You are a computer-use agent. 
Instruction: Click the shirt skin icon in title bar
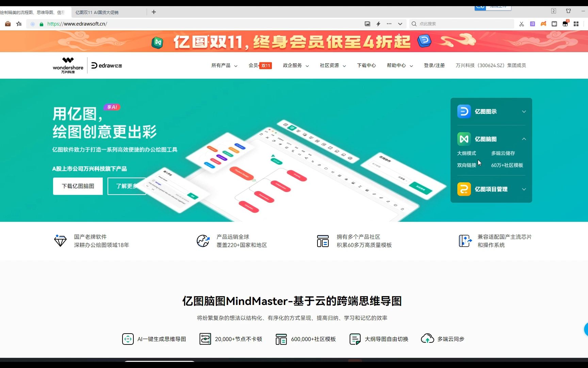568,11
